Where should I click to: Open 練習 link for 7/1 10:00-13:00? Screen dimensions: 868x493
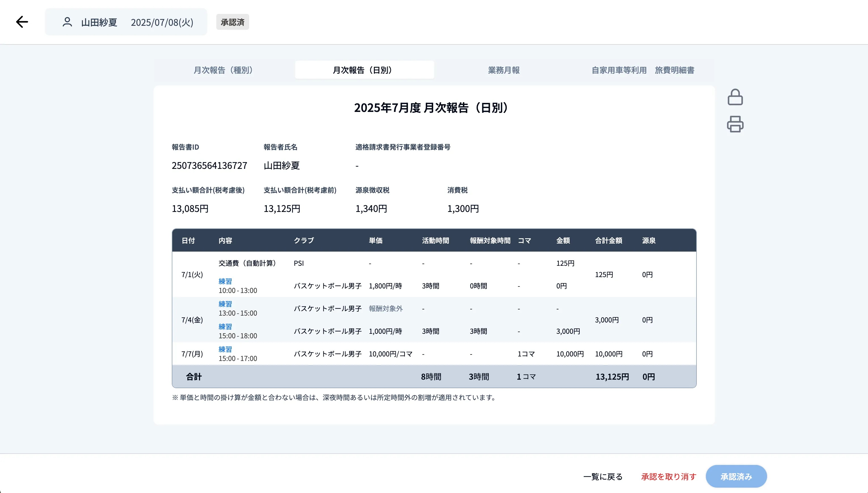point(225,281)
